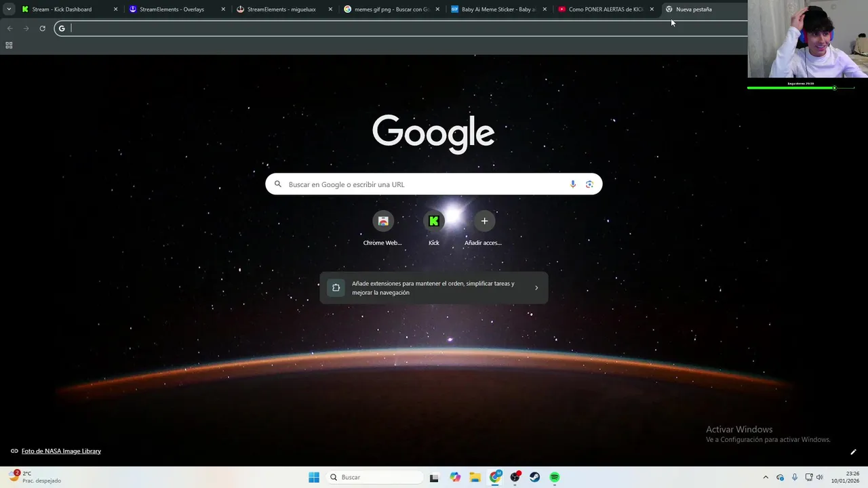Open the tab search dropdown arrow
The width and height of the screenshot is (868, 488).
coord(9,9)
